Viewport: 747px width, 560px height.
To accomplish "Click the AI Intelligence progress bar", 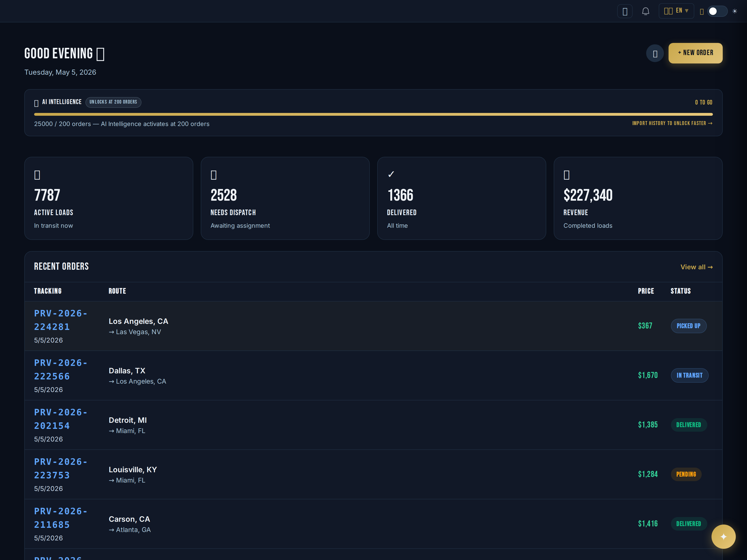I will (x=373, y=114).
